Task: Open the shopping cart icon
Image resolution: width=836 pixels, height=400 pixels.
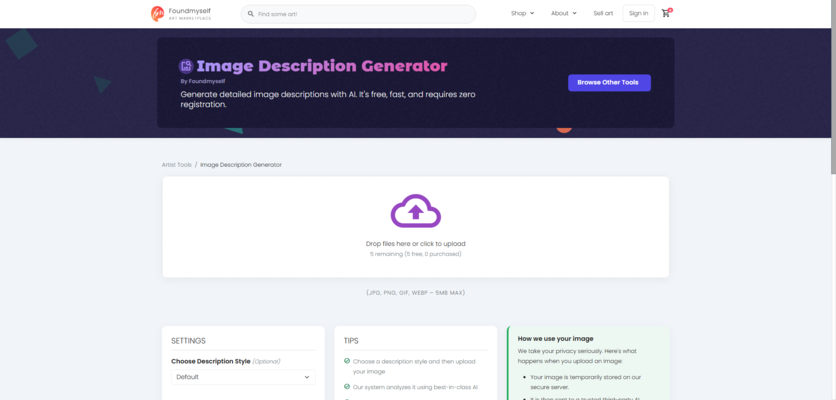Action: (666, 13)
